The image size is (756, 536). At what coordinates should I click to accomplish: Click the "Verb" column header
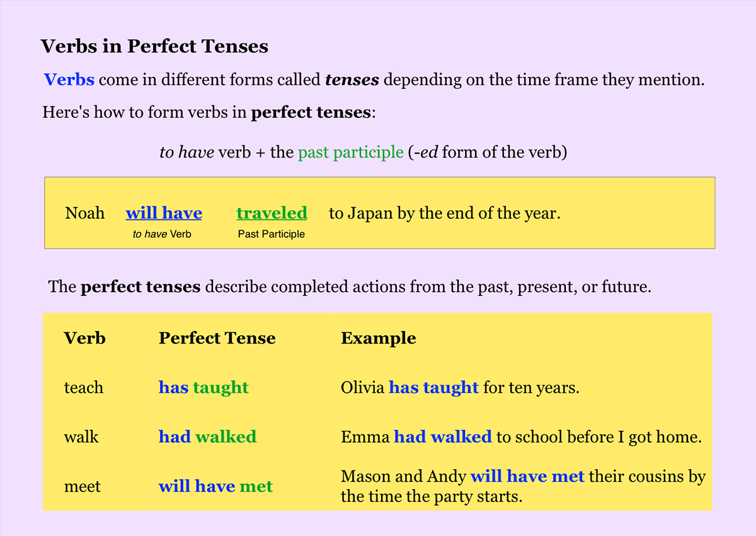click(x=84, y=338)
